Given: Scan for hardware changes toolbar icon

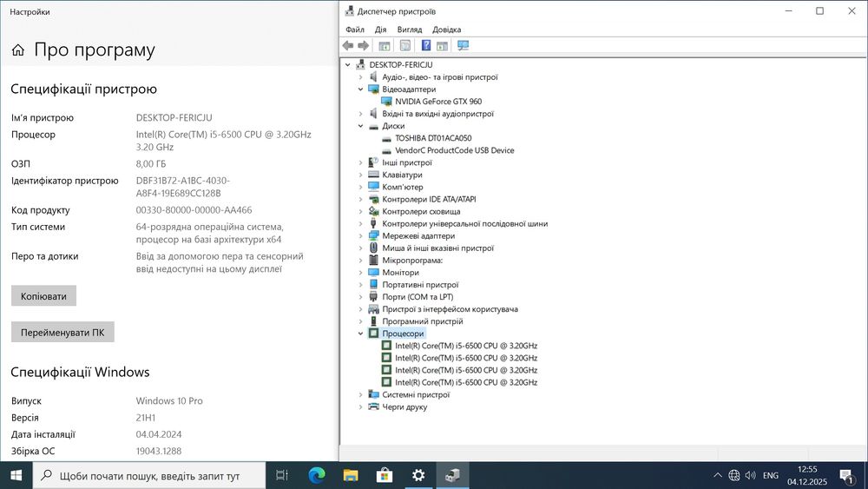Looking at the screenshot, I should pyautogui.click(x=464, y=45).
